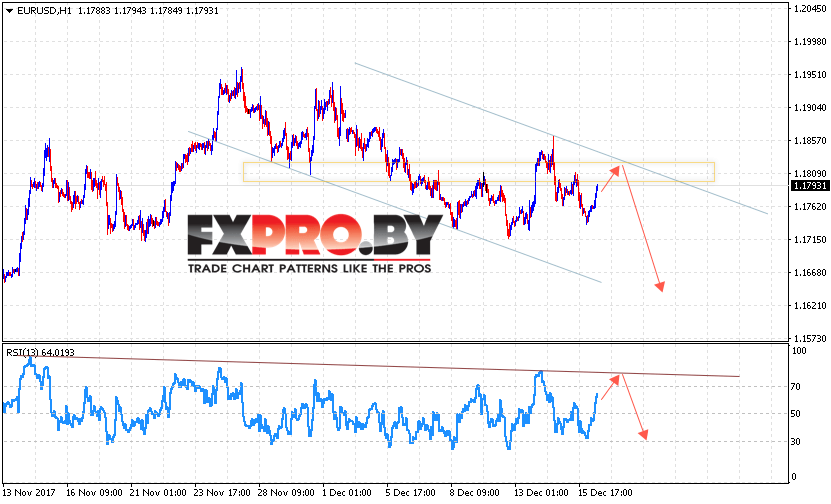Viewport: 831px width, 504px height.
Task: Select the 8 Dec 09:00 time label
Action: tap(474, 493)
